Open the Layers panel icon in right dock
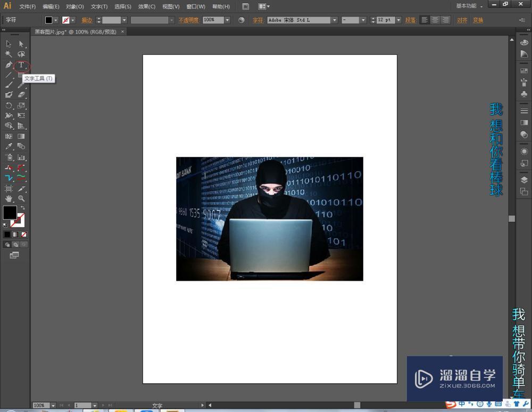This screenshot has width=532, height=412. [x=524, y=180]
